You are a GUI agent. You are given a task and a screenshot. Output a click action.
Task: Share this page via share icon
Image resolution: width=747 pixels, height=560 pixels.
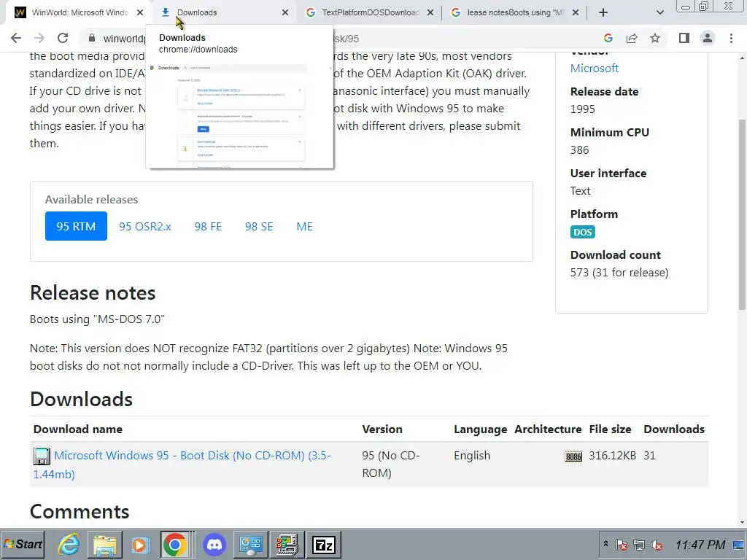point(632,38)
